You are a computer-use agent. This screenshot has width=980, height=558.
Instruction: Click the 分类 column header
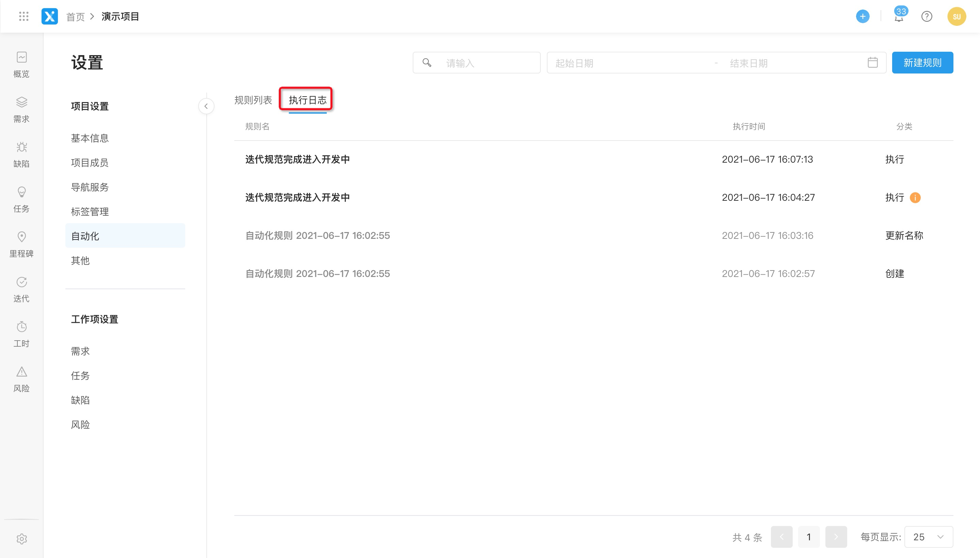point(904,127)
